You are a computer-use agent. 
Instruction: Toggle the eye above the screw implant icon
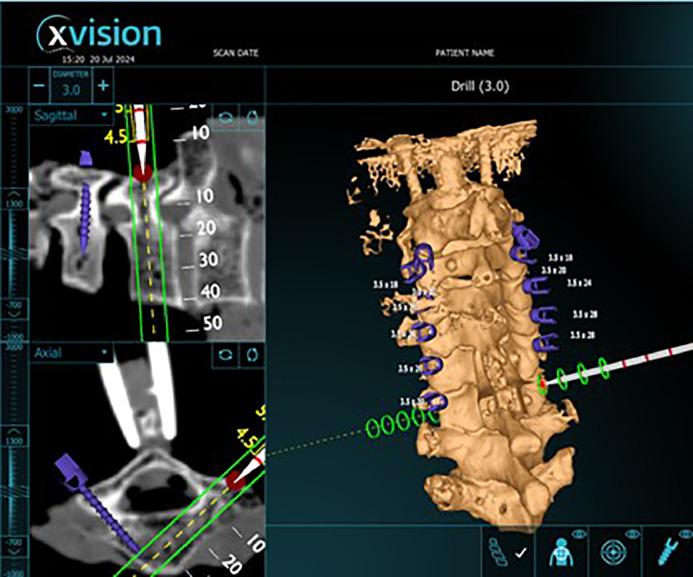point(687,534)
